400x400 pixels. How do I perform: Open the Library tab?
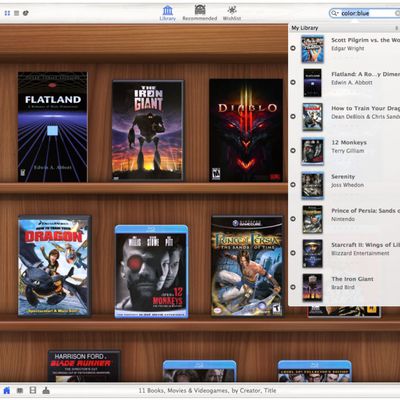pyautogui.click(x=168, y=13)
